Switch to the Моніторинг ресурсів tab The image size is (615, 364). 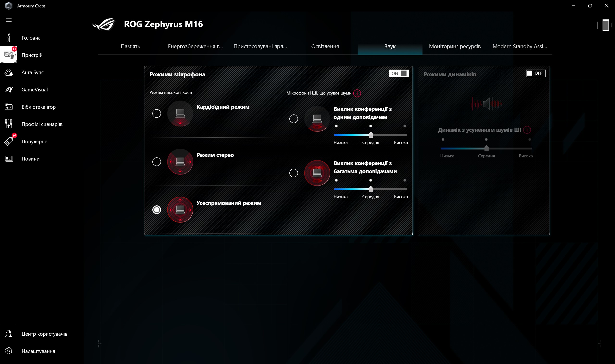coord(455,46)
